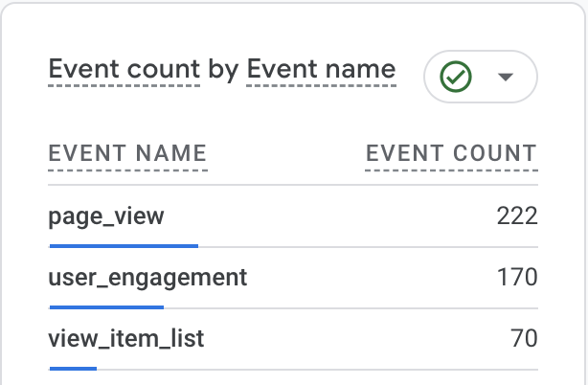
Task: Click the blue bar under page_view
Action: pos(124,246)
